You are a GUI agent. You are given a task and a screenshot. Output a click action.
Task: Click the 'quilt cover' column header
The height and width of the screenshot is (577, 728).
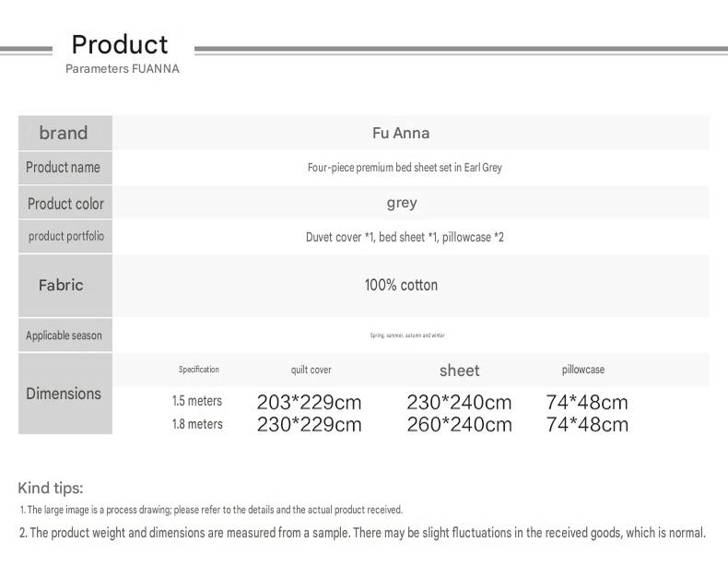[x=311, y=370]
